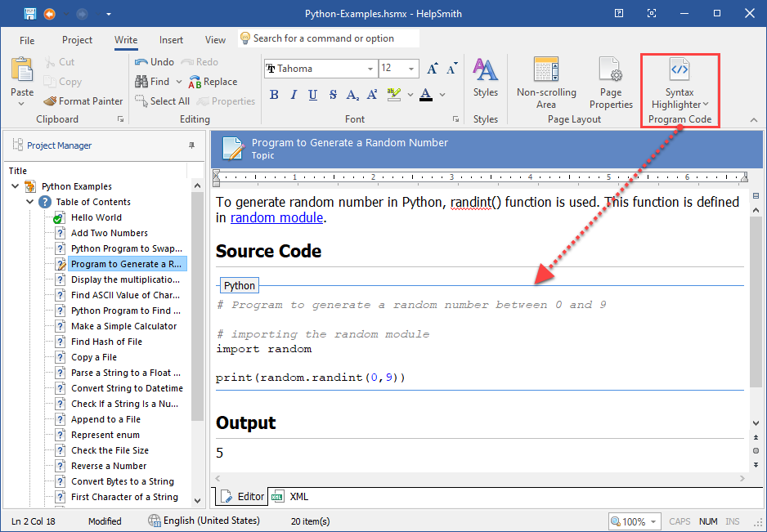Click the full screen mode icon
This screenshot has width=767, height=532.
pos(652,14)
